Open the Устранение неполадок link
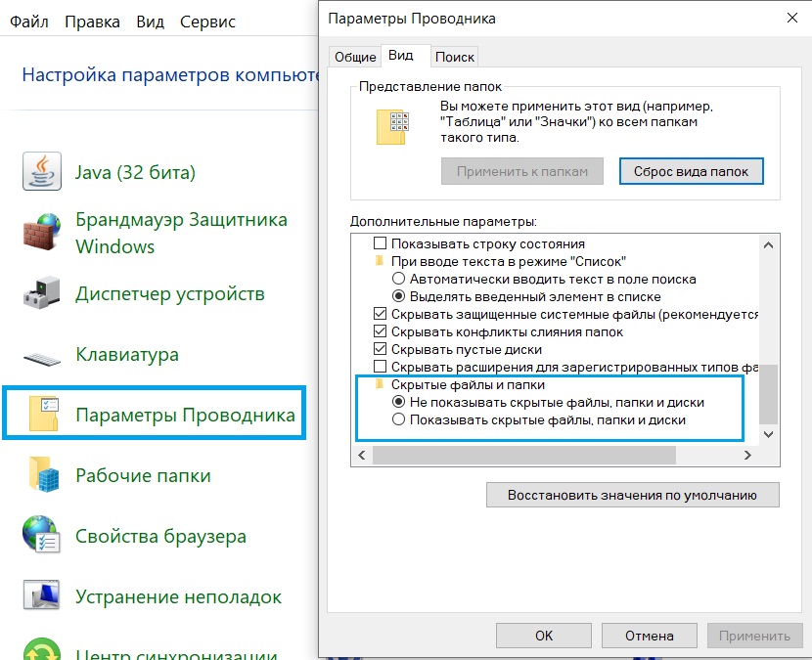 pyautogui.click(x=178, y=596)
